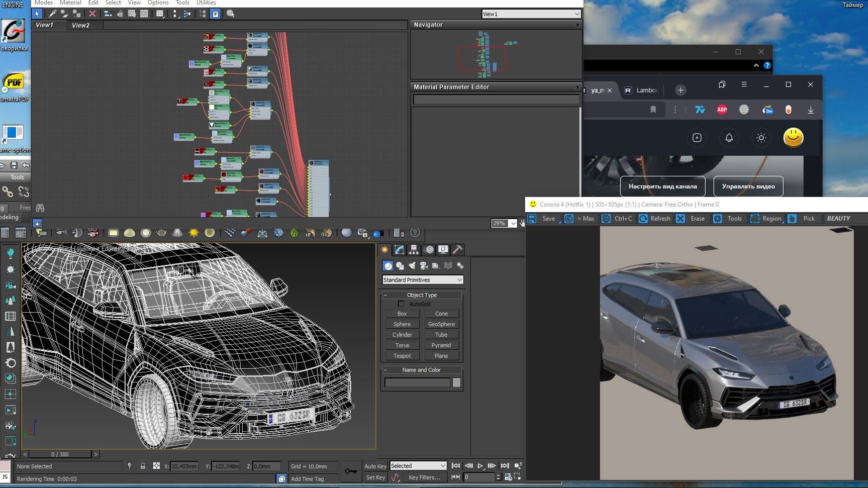The width and height of the screenshot is (868, 488).
Task: Toggle Auto Key animation mode
Action: coord(375,466)
